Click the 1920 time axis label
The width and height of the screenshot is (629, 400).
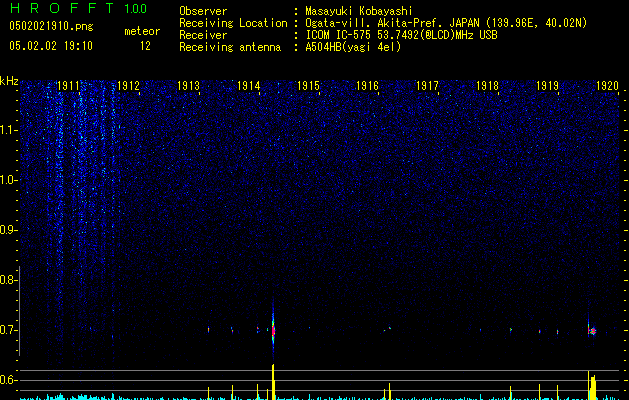pyautogui.click(x=607, y=86)
